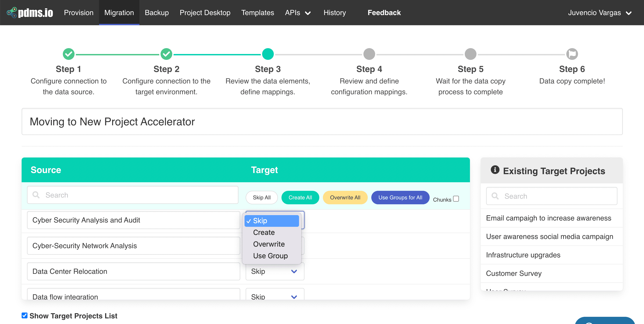The image size is (644, 324).
Task: Click the Step 4 gray circle marker
Action: (369, 54)
